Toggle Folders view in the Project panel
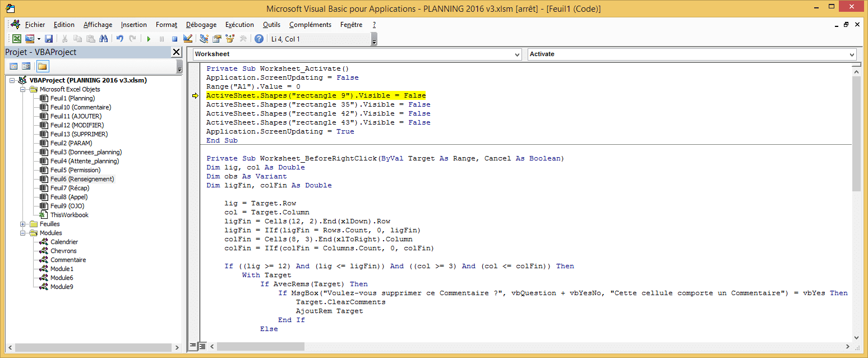Viewport: 868px width, 358px height. [x=43, y=66]
